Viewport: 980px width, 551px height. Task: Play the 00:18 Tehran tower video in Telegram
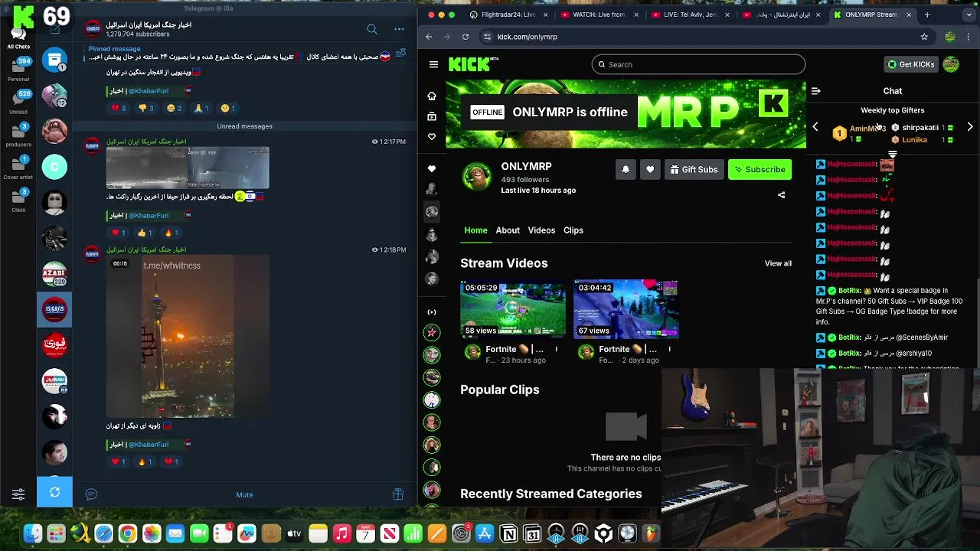188,337
